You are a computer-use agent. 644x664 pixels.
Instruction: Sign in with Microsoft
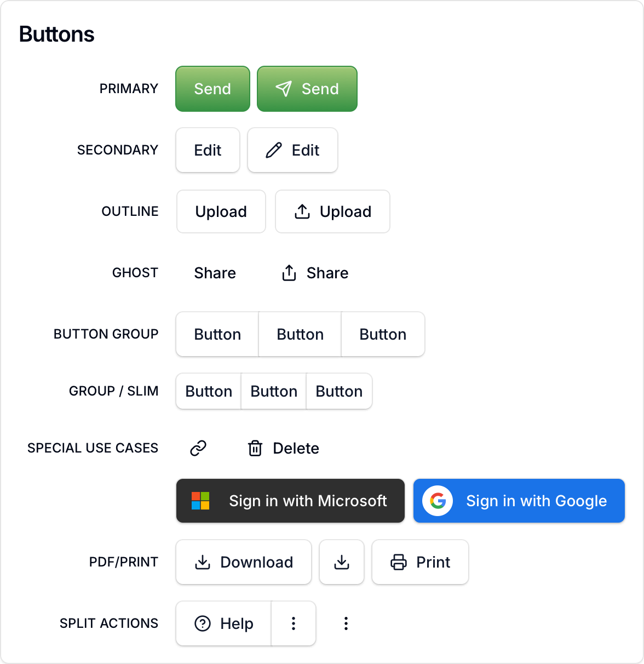[290, 501]
